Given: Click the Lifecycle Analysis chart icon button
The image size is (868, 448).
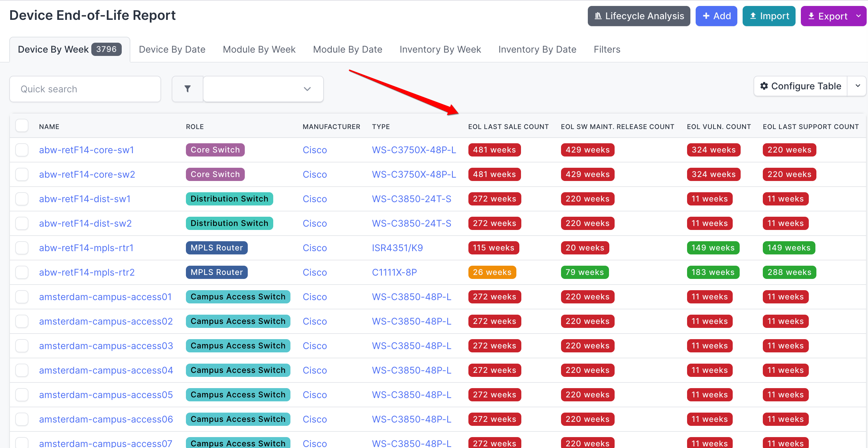Looking at the screenshot, I should click(638, 16).
